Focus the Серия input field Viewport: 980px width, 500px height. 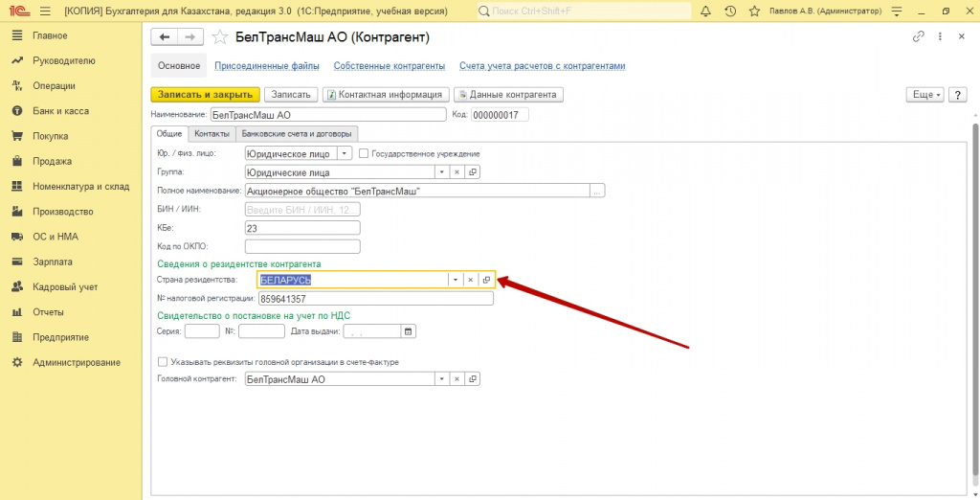point(203,331)
